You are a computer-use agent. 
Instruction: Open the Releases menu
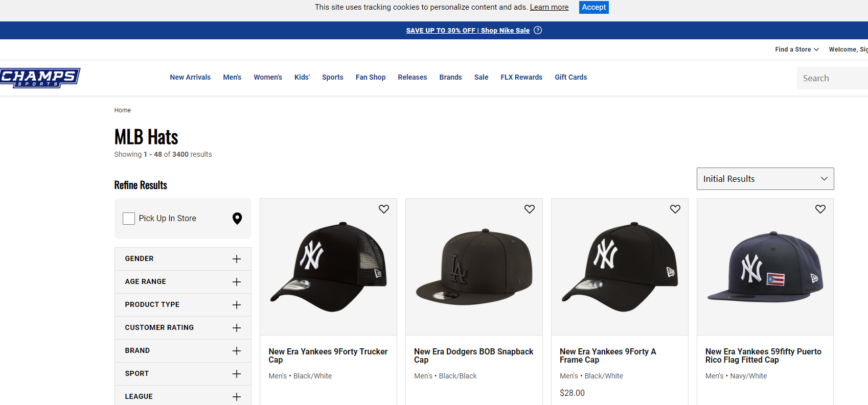(413, 77)
